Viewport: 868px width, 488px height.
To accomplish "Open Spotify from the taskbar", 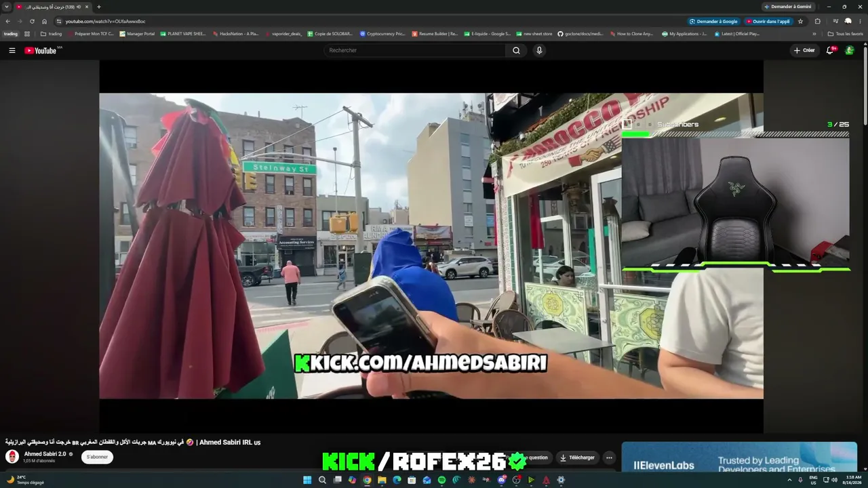I will pyautogui.click(x=441, y=480).
